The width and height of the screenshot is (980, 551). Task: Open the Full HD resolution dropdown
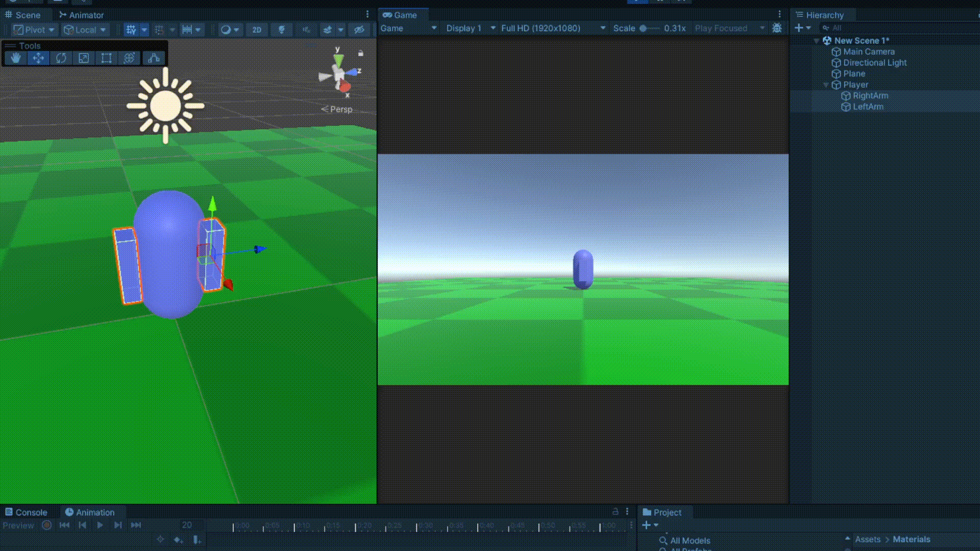tap(553, 28)
